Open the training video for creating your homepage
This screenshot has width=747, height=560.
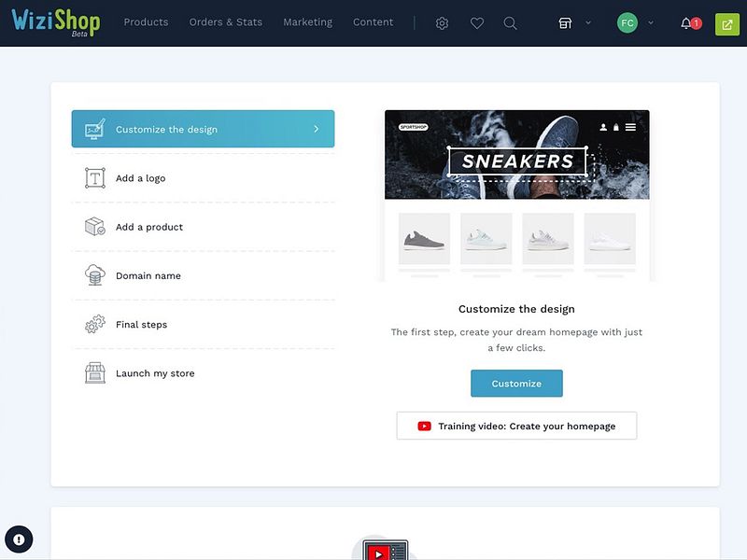coord(516,426)
